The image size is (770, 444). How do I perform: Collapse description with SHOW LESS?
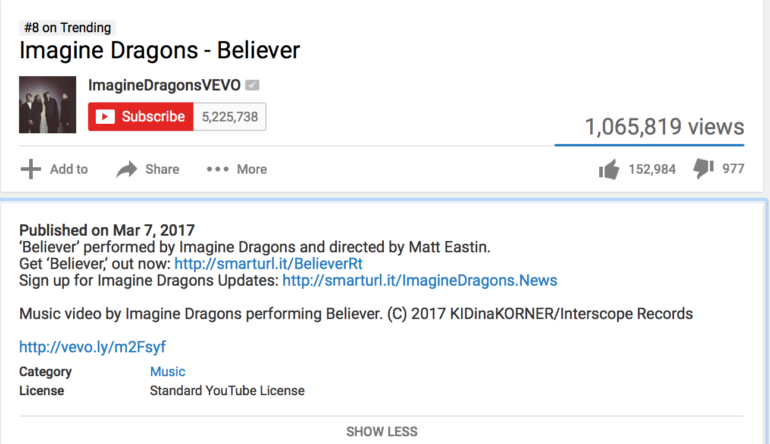(382, 432)
